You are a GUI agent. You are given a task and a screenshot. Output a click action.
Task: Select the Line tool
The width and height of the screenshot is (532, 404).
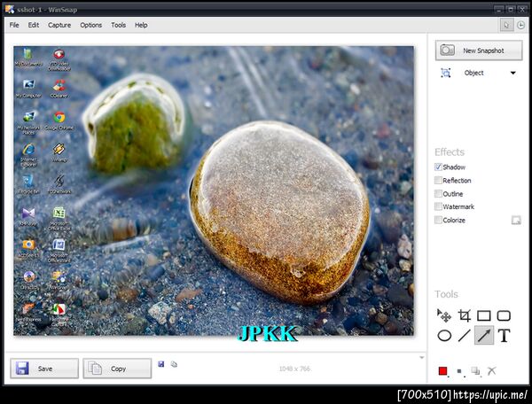(464, 336)
